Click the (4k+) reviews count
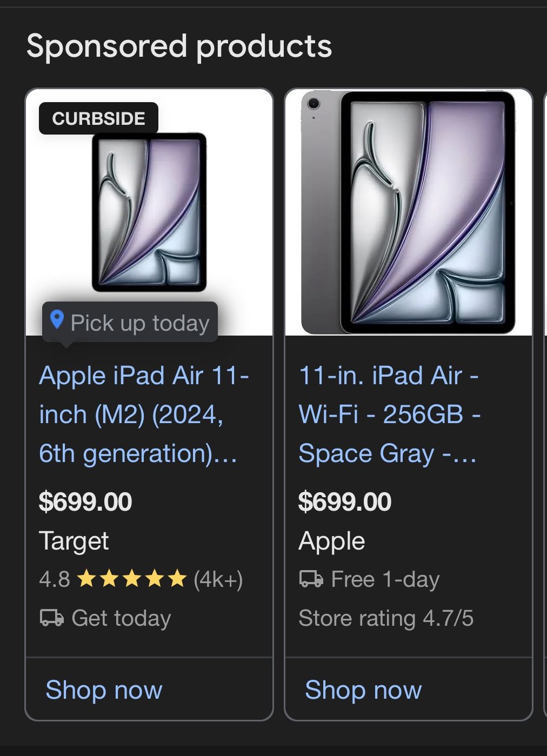This screenshot has width=547, height=756. [x=218, y=580]
